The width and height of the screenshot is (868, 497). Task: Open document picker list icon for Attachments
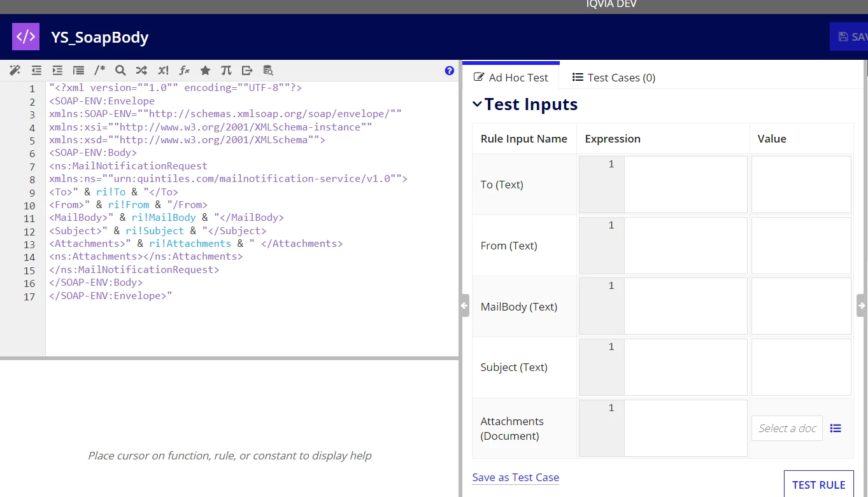(836, 428)
